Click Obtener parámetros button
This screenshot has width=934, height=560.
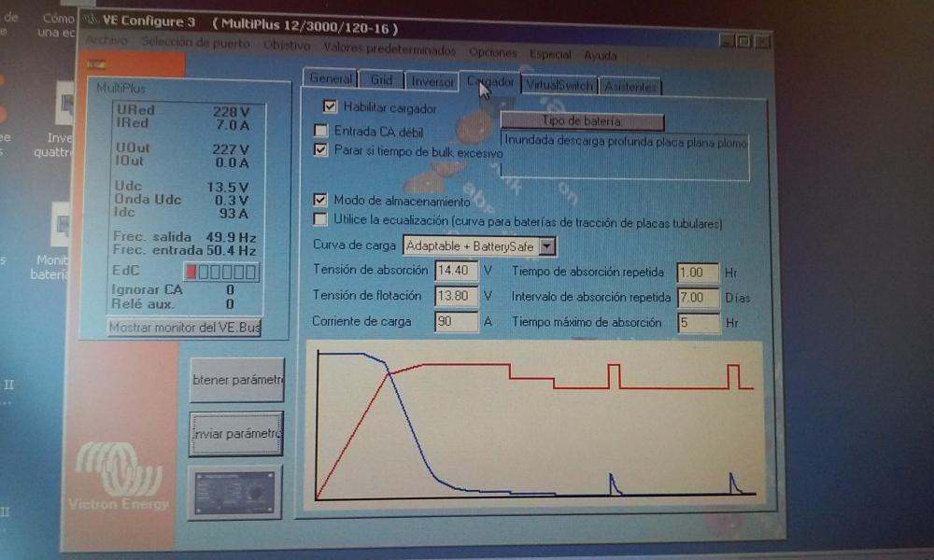point(237,380)
